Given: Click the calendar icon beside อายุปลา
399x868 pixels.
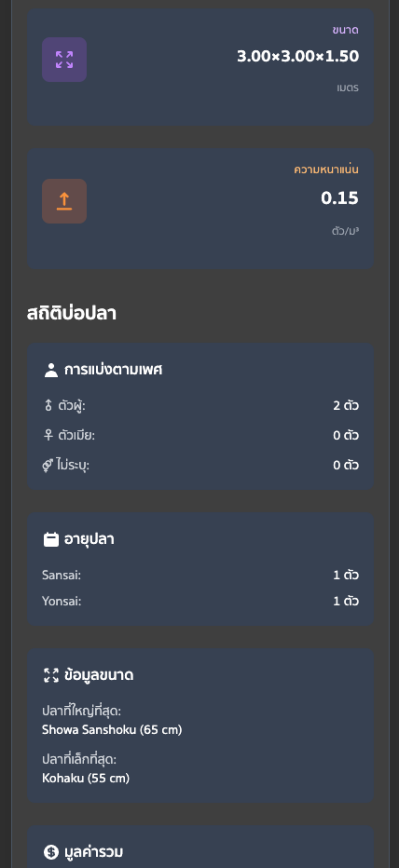Looking at the screenshot, I should coord(51,539).
